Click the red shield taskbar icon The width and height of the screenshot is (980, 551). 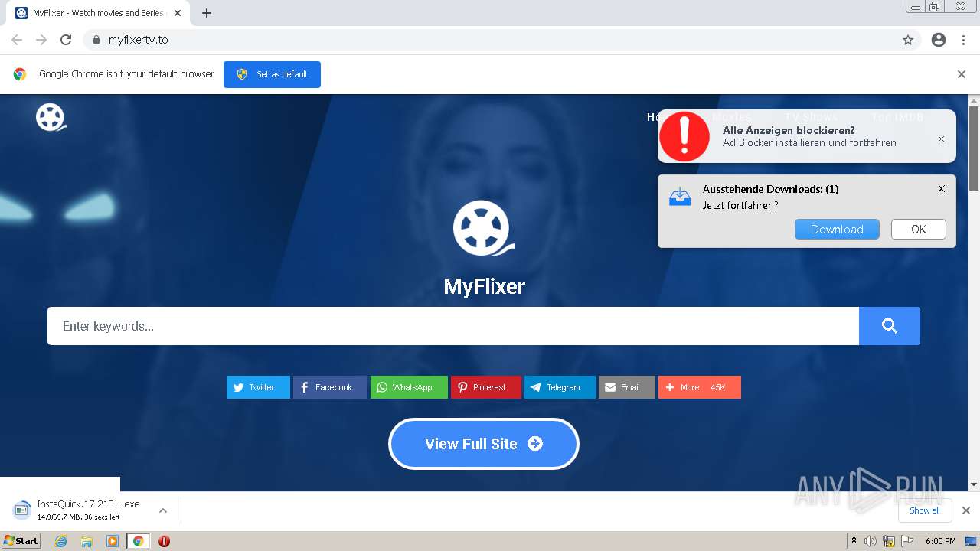pyautogui.click(x=164, y=541)
